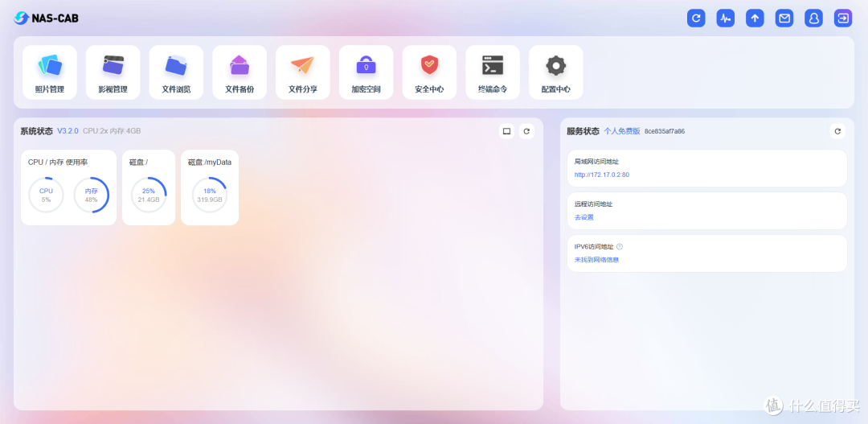Launch 文件浏览 file browser

click(176, 72)
